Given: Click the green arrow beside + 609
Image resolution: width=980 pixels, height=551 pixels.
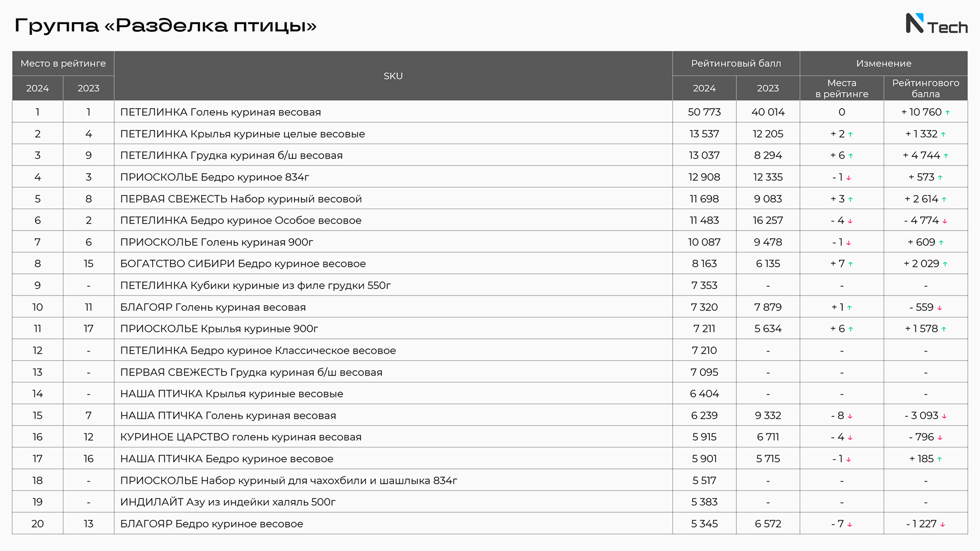Looking at the screenshot, I should click(942, 243).
